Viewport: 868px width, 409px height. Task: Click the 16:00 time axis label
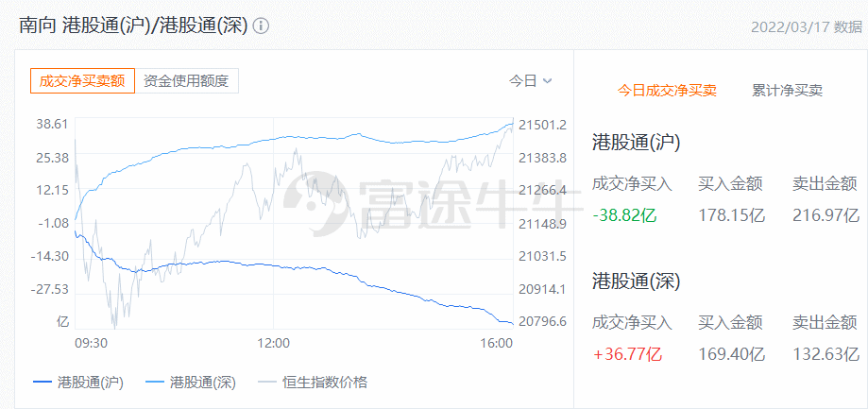(x=497, y=343)
